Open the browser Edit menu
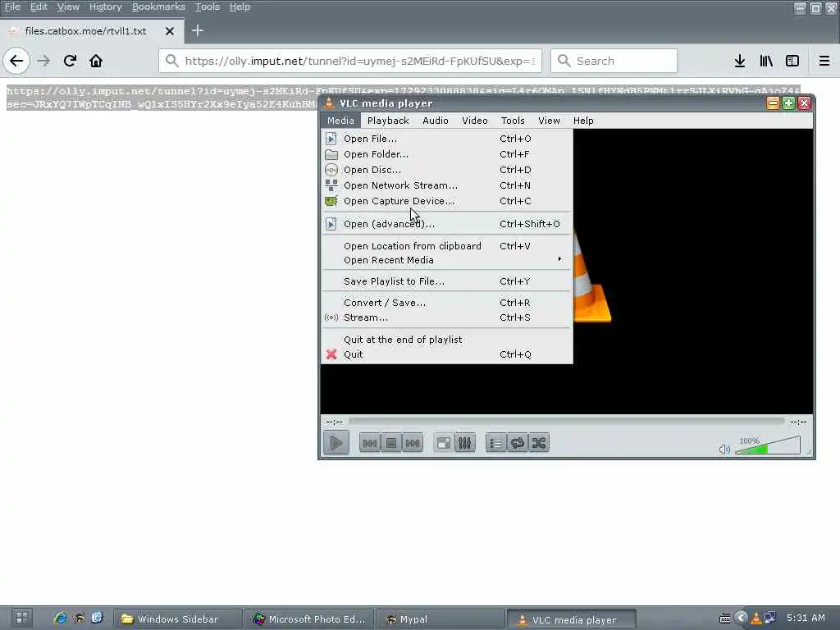840x630 pixels. pos(39,7)
